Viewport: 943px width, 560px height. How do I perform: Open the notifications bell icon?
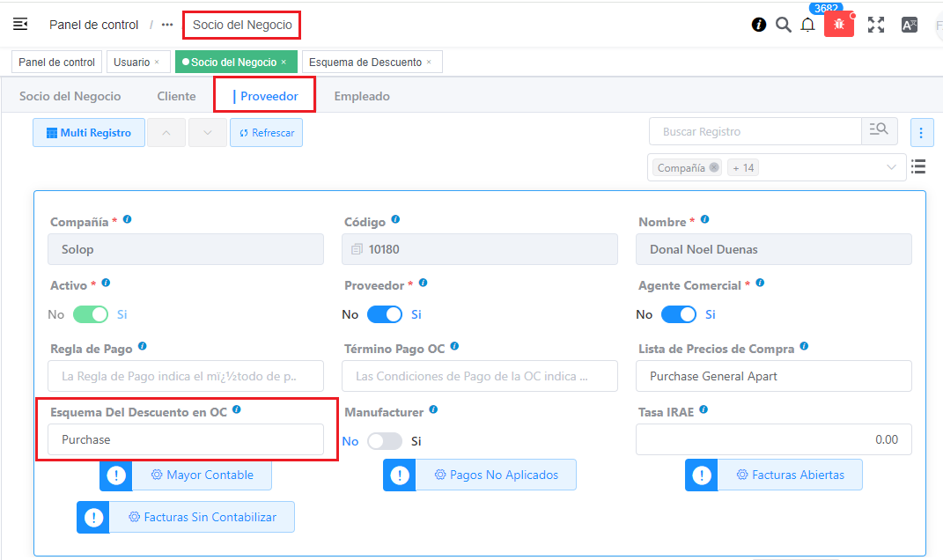807,25
